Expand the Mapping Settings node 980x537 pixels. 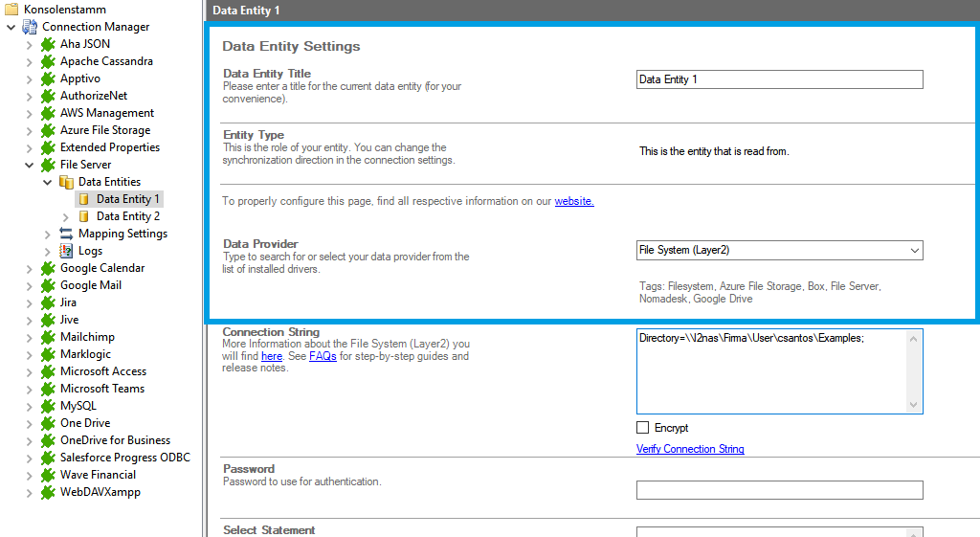(x=48, y=234)
